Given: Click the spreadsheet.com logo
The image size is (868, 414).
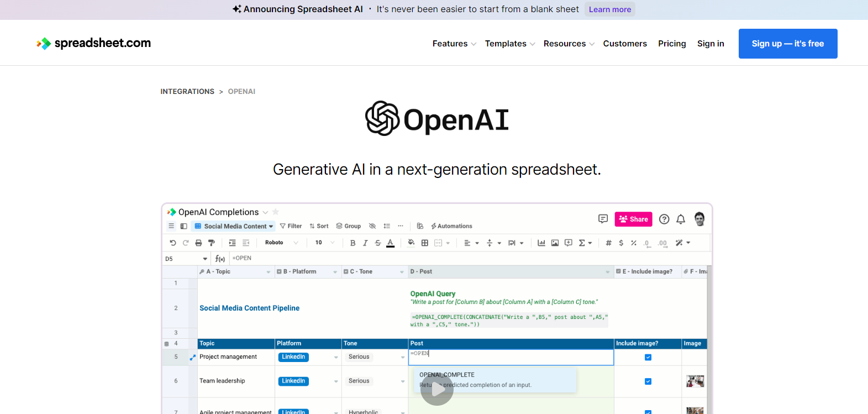Looking at the screenshot, I should [x=93, y=43].
